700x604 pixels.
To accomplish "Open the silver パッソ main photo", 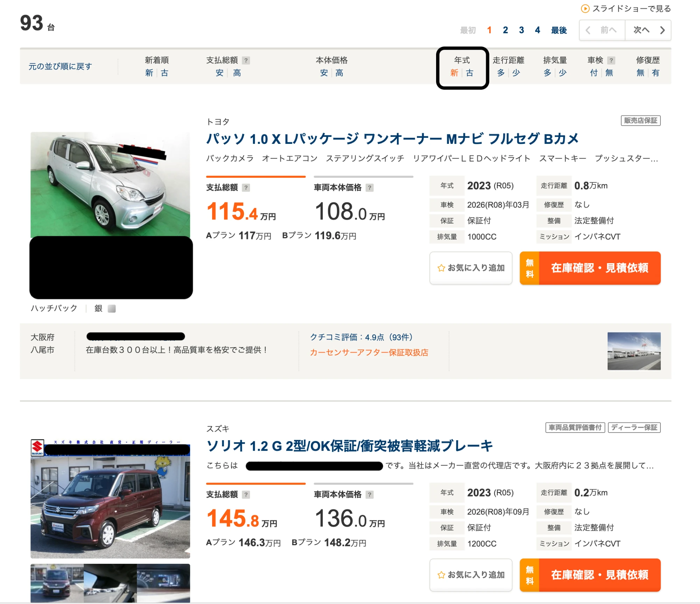I will click(110, 184).
